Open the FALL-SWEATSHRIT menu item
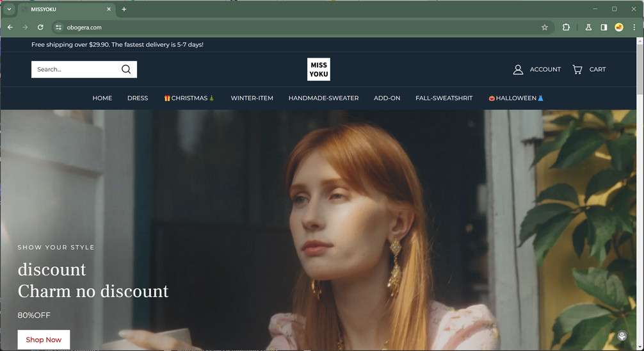 click(x=444, y=98)
